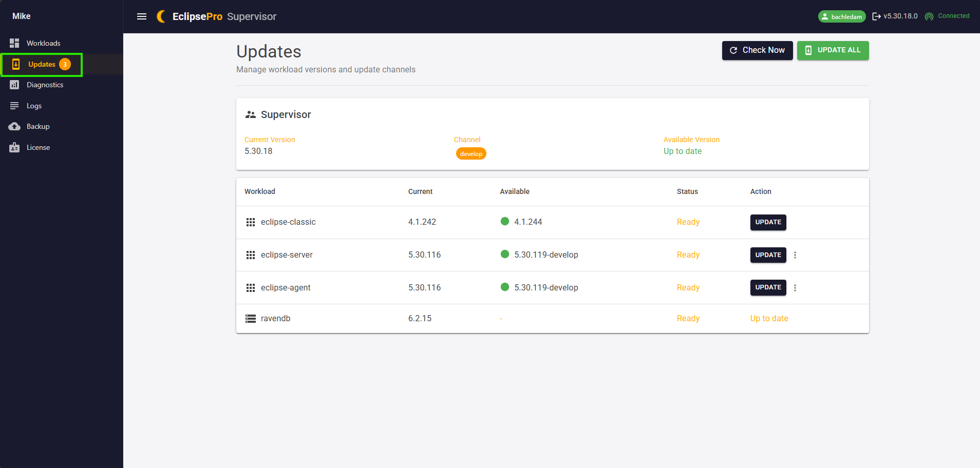Click the Available column header
The height and width of the screenshot is (468, 980).
(515, 191)
